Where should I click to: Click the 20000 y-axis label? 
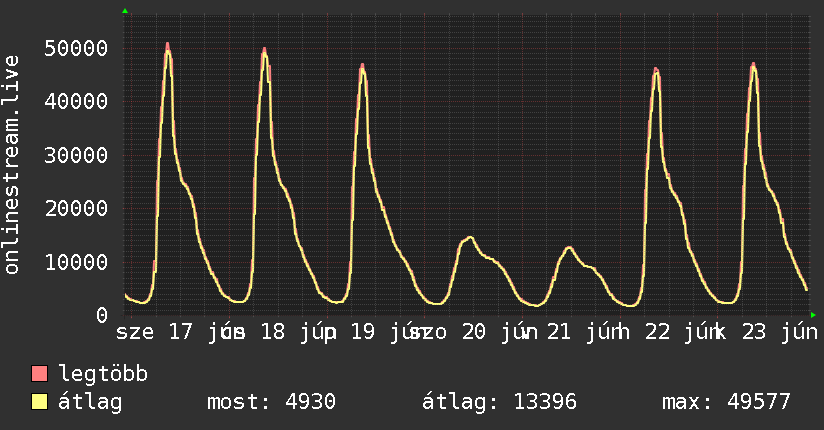pyautogui.click(x=76, y=209)
